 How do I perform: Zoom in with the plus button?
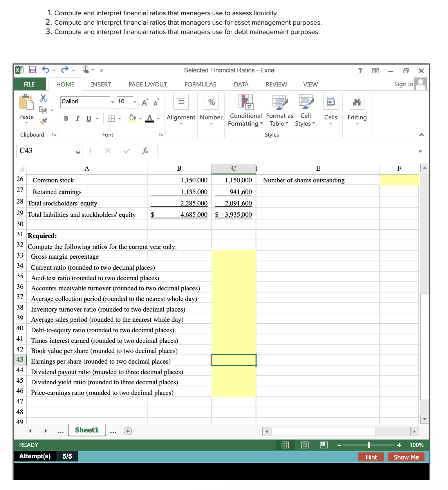(x=399, y=445)
